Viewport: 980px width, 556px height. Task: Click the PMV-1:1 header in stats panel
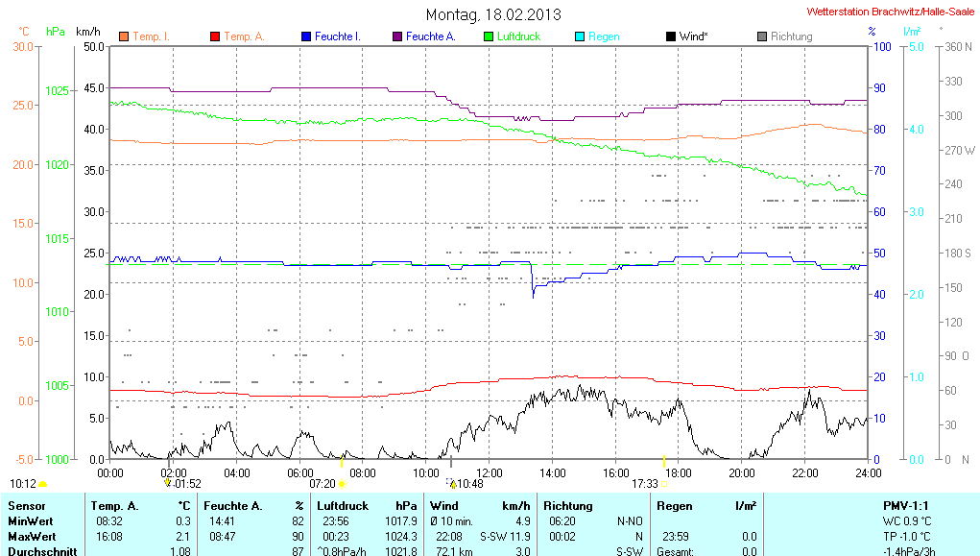click(x=906, y=505)
